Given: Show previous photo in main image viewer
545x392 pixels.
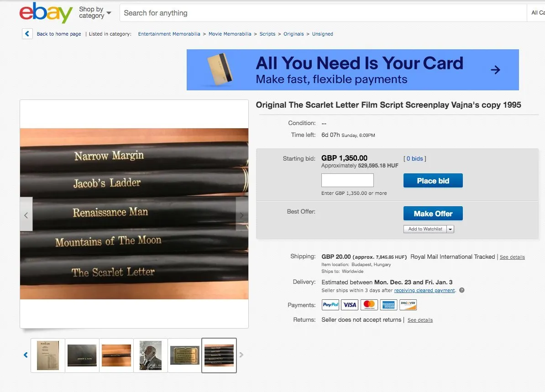Looking at the screenshot, I should [26, 214].
